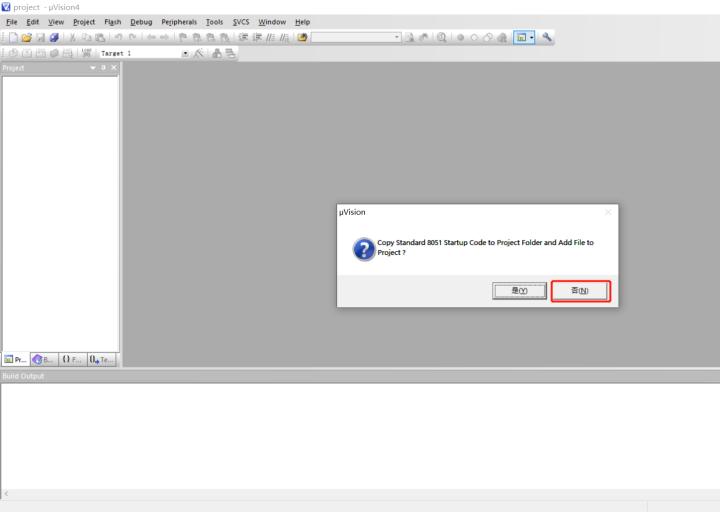Image resolution: width=720 pixels, height=512 pixels.
Task: Click the No (N) dialog button
Action: point(580,291)
